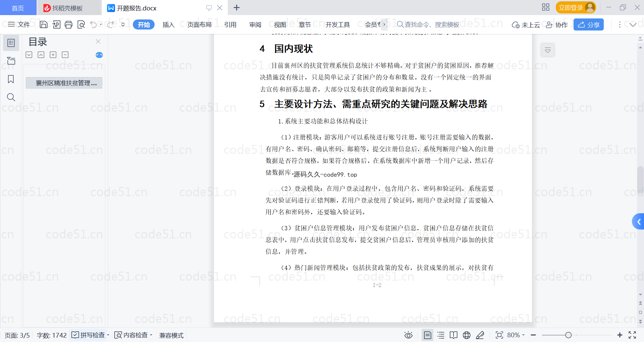Open the 页面布局 tab
This screenshot has height=342, width=644.
[199, 24]
